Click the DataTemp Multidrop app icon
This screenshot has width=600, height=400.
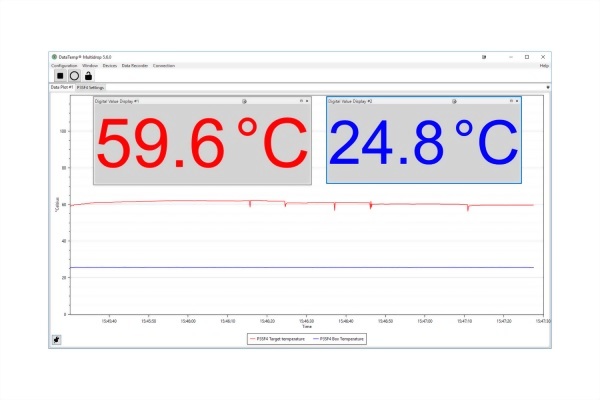55,57
